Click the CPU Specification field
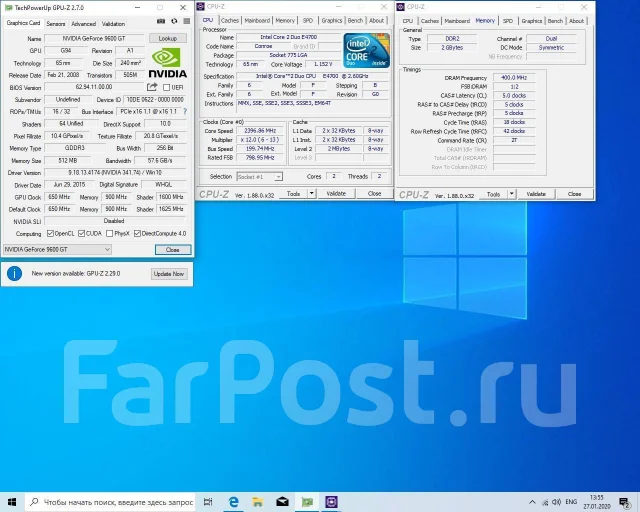The height and width of the screenshot is (512, 640). (x=312, y=76)
